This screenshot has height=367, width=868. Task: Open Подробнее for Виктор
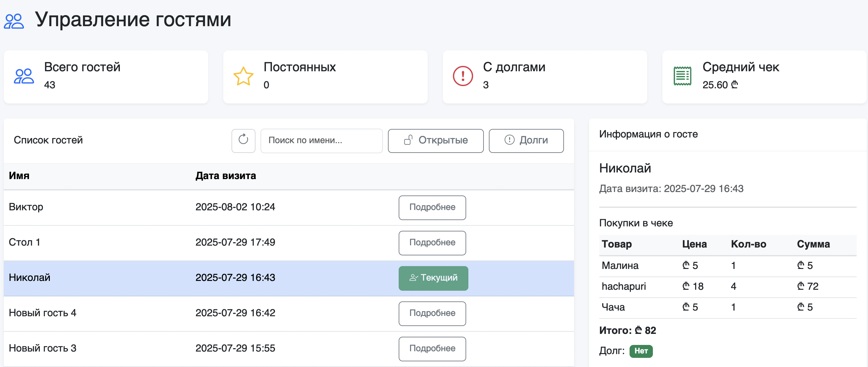[432, 207]
